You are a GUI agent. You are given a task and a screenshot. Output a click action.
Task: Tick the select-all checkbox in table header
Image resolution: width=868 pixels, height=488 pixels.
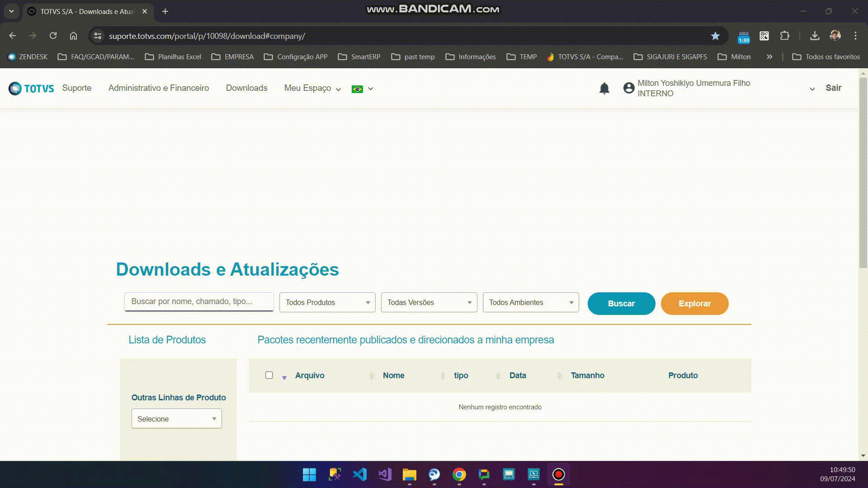pyautogui.click(x=269, y=375)
